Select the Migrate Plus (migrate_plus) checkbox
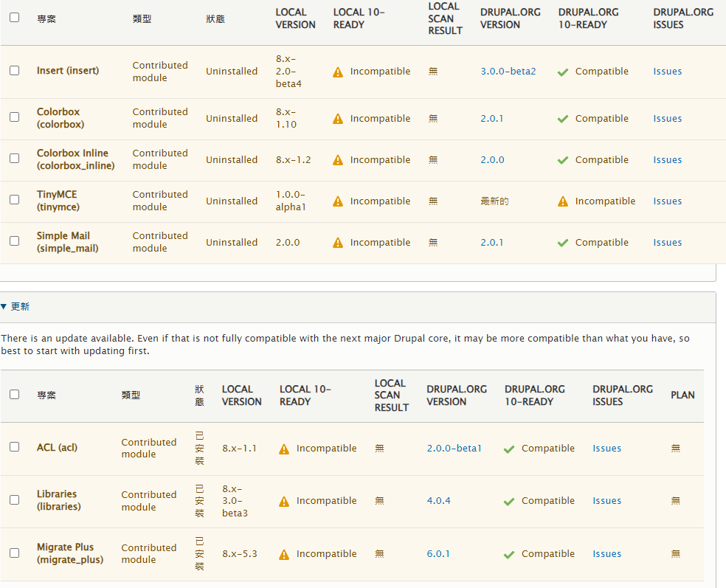Screen dimensions: 726x588 15,553
